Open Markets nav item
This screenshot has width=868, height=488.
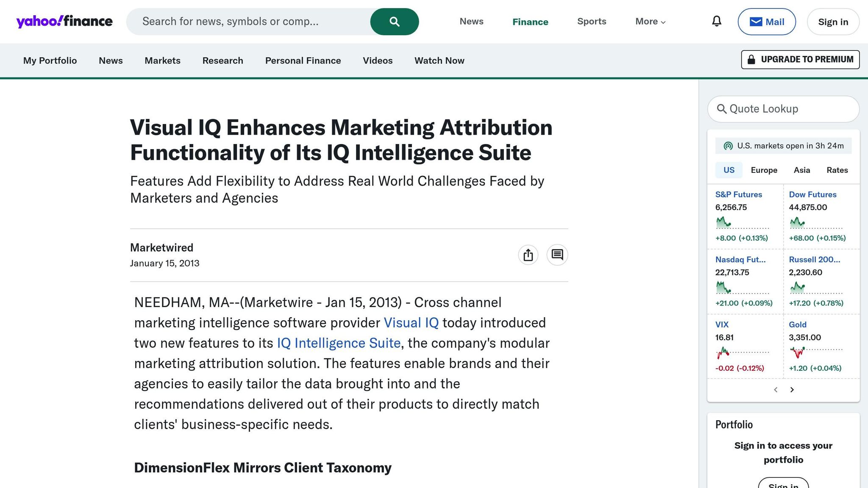point(163,61)
